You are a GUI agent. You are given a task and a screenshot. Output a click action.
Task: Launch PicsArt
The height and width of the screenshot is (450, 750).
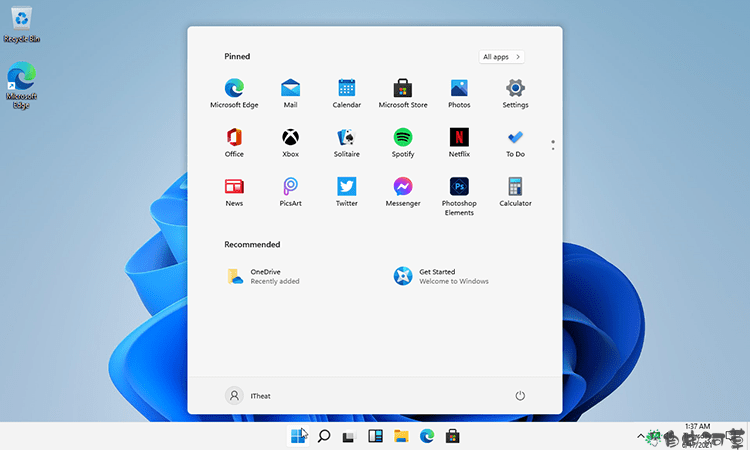(290, 192)
